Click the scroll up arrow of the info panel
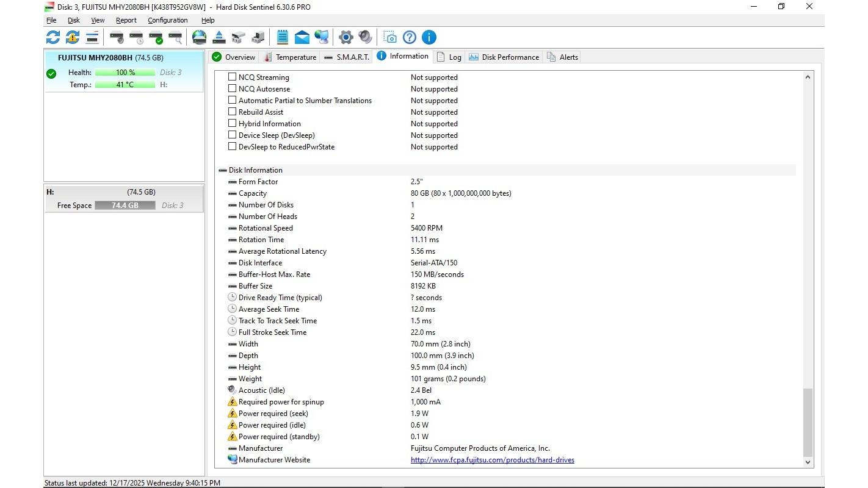The height and width of the screenshot is (488, 868). tap(808, 77)
